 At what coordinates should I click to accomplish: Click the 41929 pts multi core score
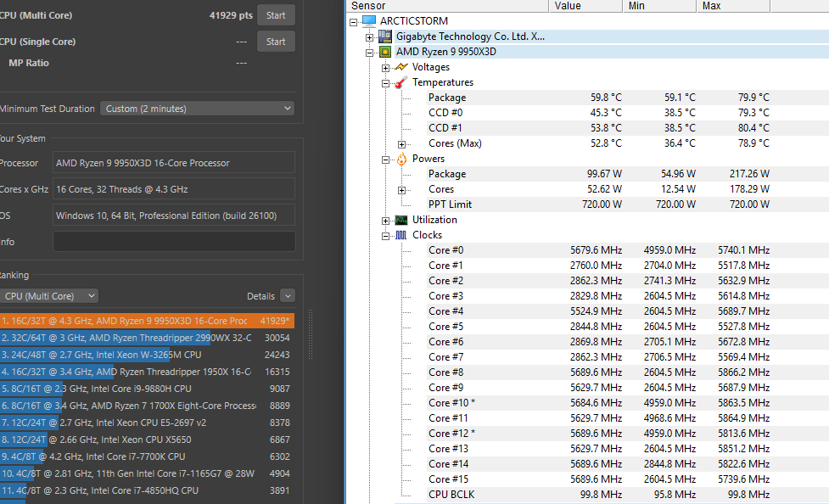231,15
